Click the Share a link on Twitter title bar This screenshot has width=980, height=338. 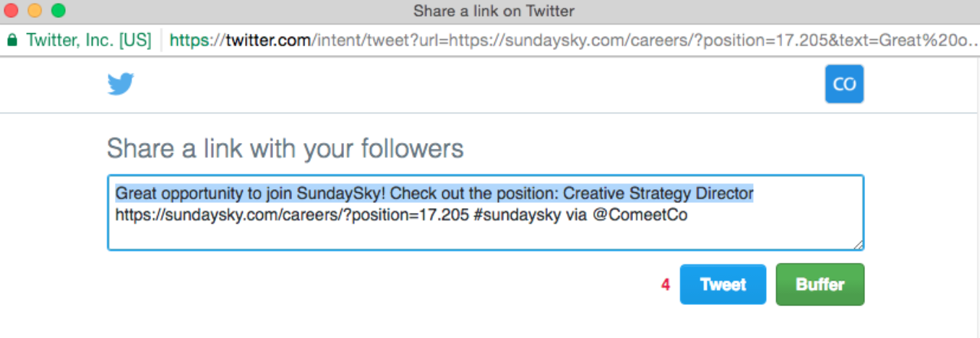tap(494, 11)
